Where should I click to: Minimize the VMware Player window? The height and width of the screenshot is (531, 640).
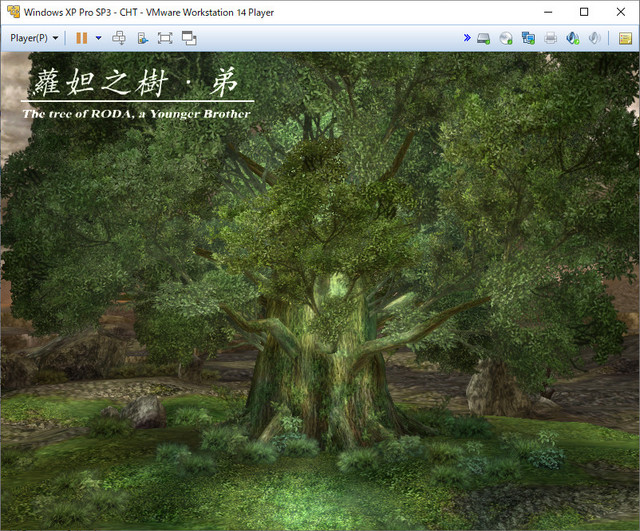pyautogui.click(x=548, y=12)
